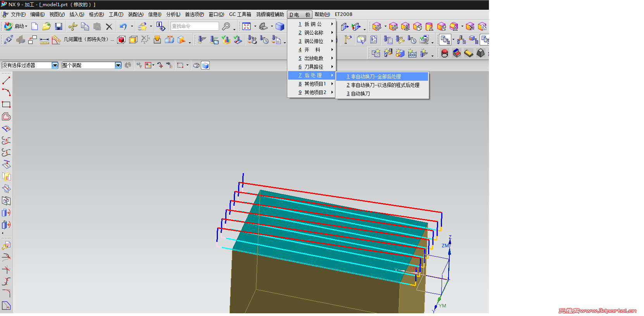Image resolution: width=644 pixels, height=316 pixels.
Task: Expand the 出放电数 submenu
Action: 311,58
